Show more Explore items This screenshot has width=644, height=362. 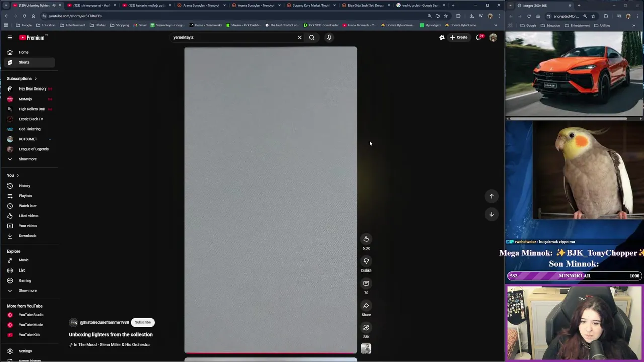30,290
